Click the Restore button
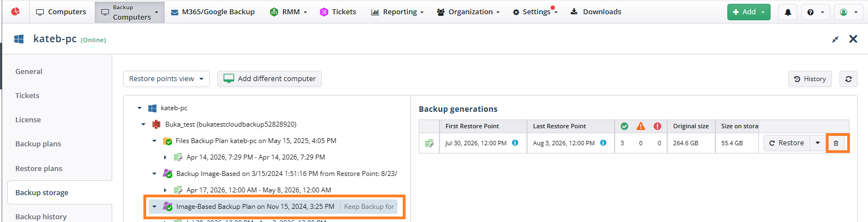This screenshot has width=868, height=222. (x=786, y=143)
